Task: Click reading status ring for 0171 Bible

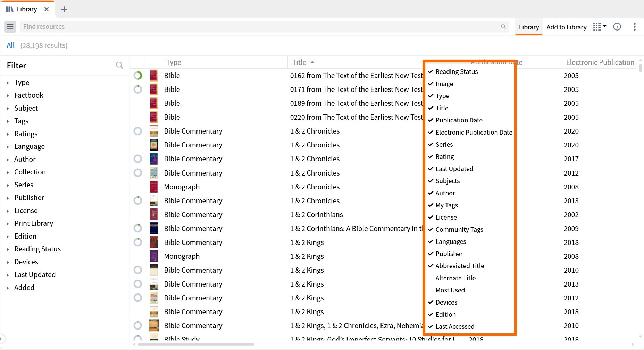Action: pos(138,89)
